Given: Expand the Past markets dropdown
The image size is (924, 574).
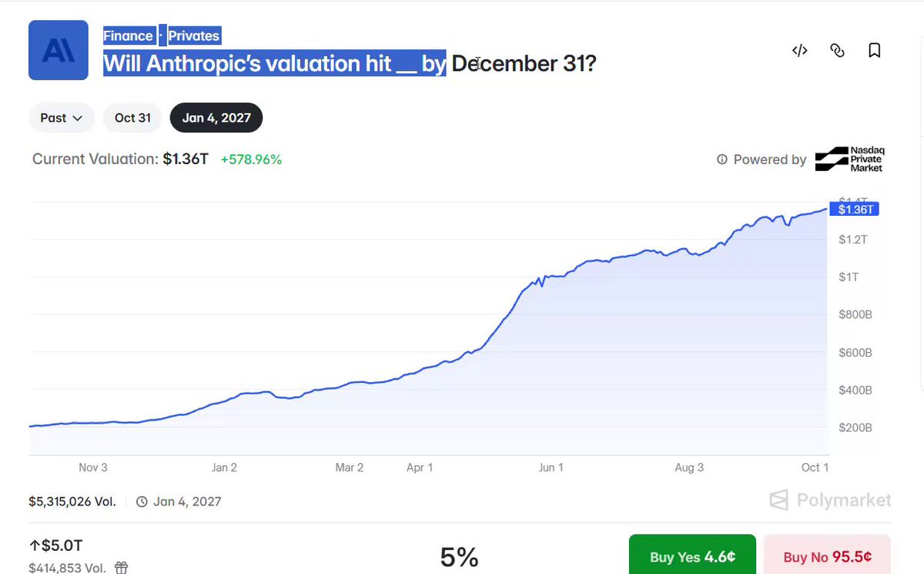Looking at the screenshot, I should pyautogui.click(x=62, y=118).
